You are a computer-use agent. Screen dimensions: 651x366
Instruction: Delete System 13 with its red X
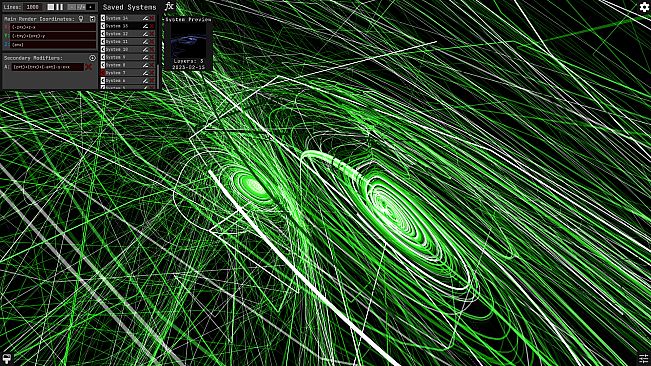click(152, 26)
